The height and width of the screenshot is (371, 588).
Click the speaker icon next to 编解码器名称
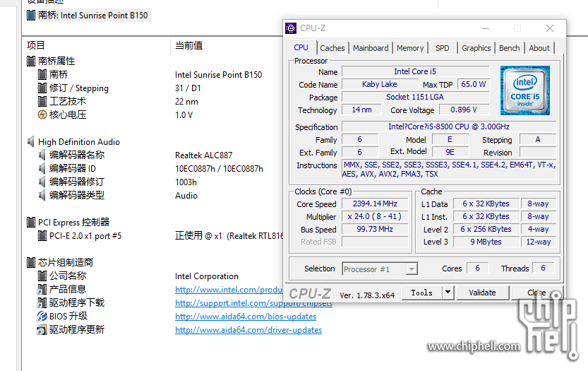point(42,155)
